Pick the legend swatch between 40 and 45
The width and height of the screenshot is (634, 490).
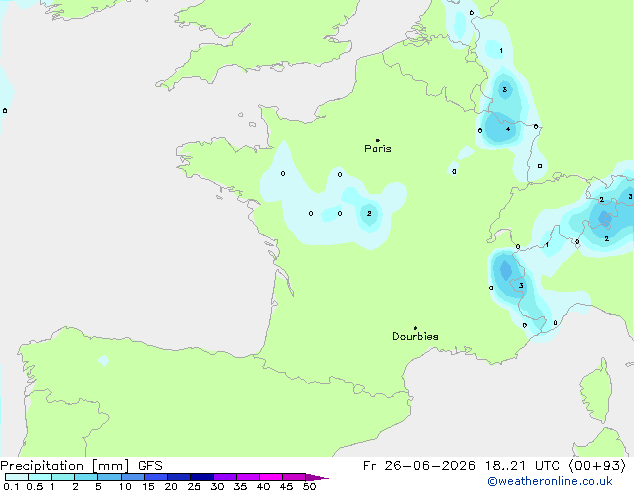click(271, 477)
